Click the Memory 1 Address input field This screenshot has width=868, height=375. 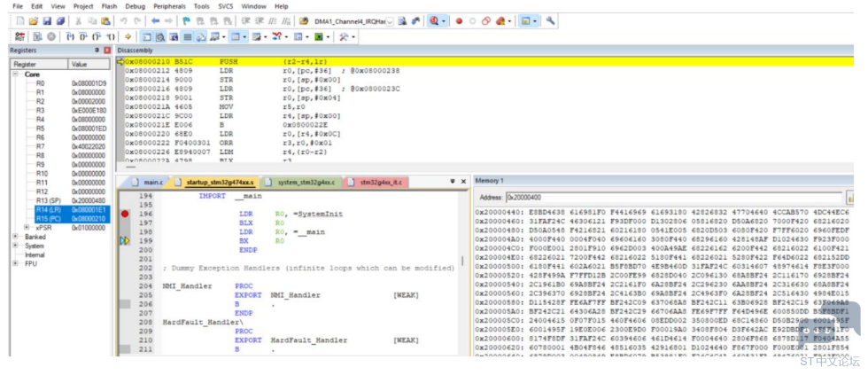click(673, 197)
